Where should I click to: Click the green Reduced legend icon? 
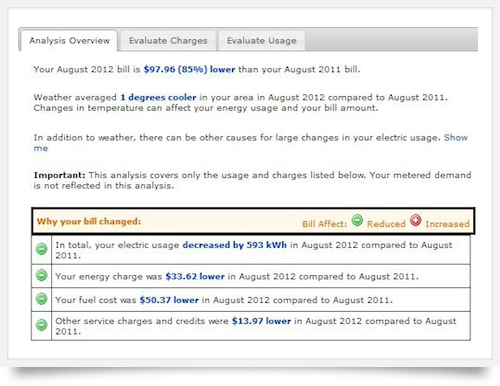pyautogui.click(x=357, y=220)
